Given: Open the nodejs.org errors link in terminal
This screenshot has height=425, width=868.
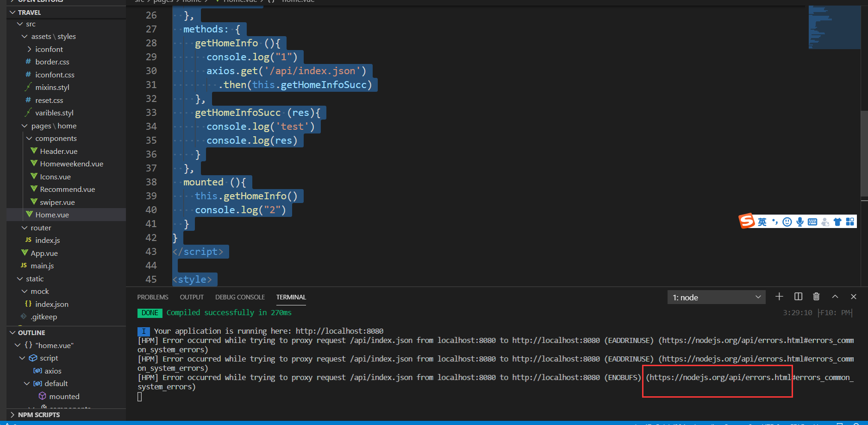Looking at the screenshot, I should point(721,378).
